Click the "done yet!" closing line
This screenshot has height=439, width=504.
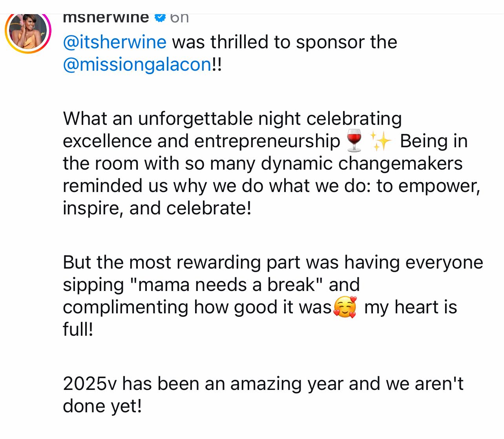[102, 406]
